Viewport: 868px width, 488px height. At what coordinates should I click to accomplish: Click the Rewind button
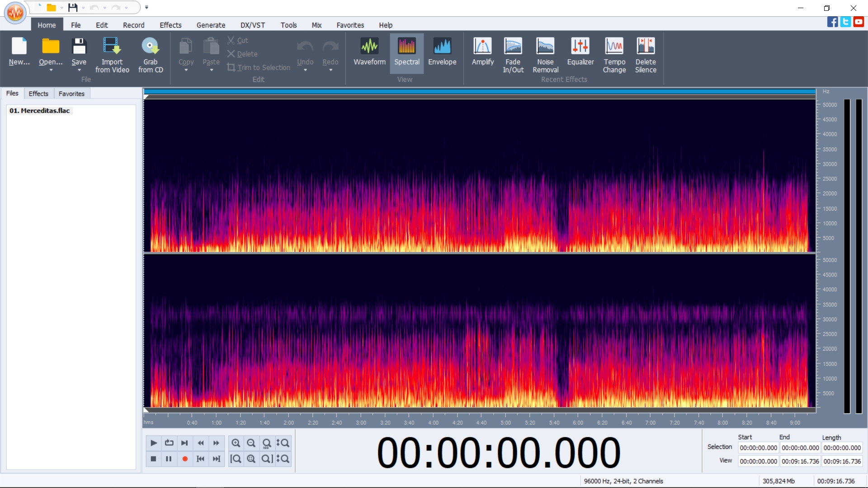(200, 443)
